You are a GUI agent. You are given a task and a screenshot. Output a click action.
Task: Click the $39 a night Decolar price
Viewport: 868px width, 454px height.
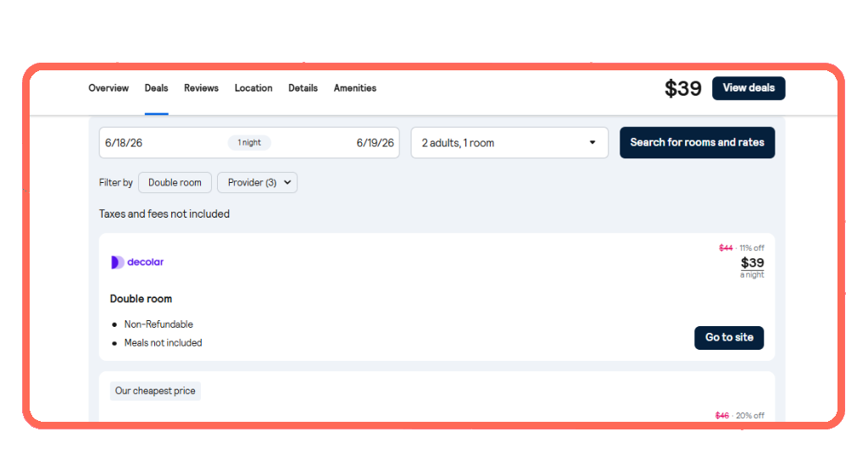tap(753, 267)
